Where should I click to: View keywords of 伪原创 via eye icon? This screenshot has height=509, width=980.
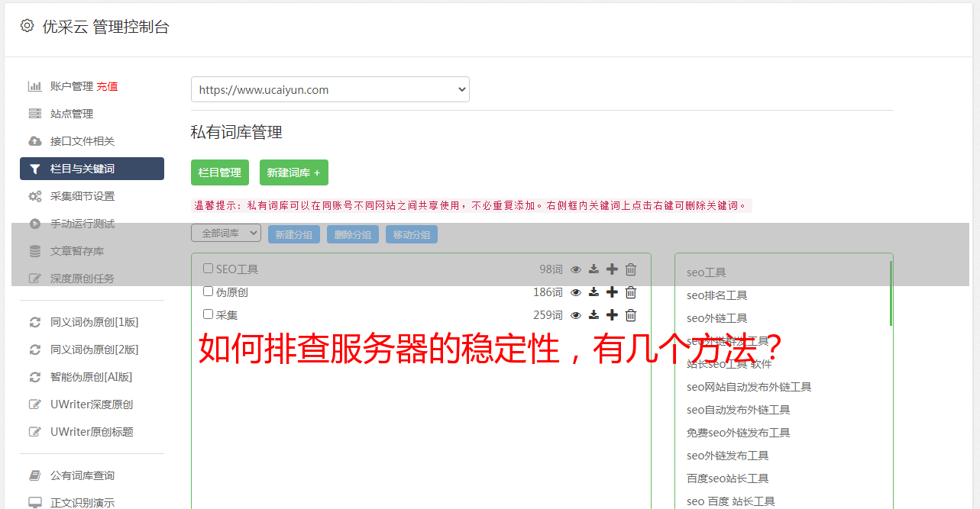pos(576,292)
